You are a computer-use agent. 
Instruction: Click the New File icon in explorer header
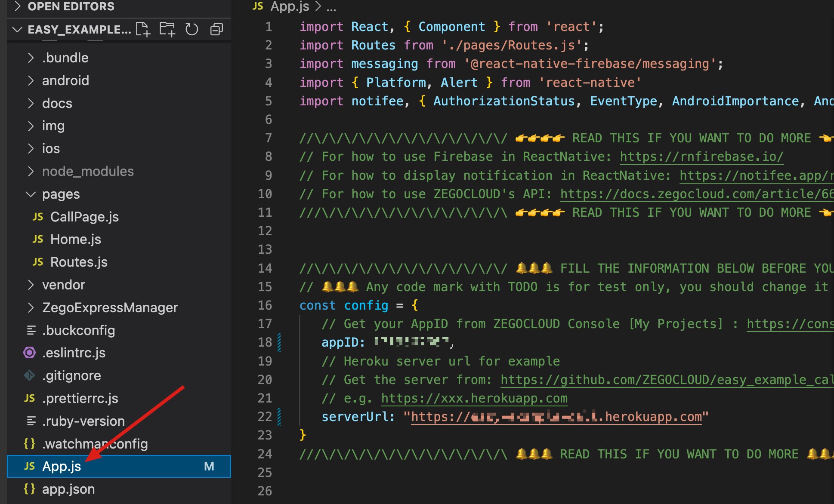pyautogui.click(x=142, y=29)
